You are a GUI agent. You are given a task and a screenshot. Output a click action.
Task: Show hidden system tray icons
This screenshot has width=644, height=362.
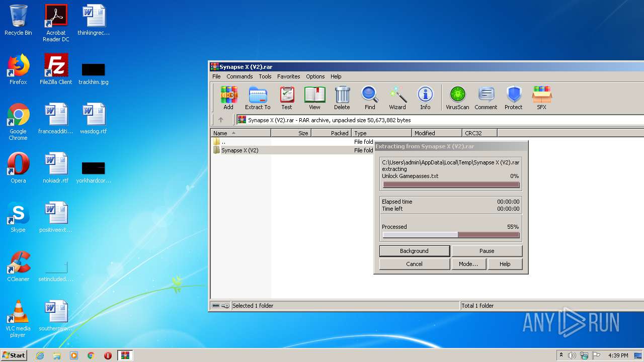[561, 355]
